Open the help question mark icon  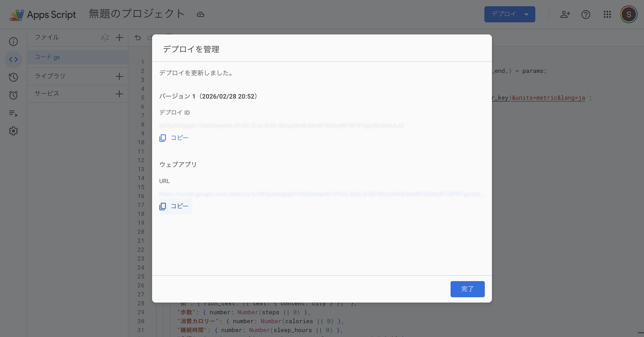(586, 14)
